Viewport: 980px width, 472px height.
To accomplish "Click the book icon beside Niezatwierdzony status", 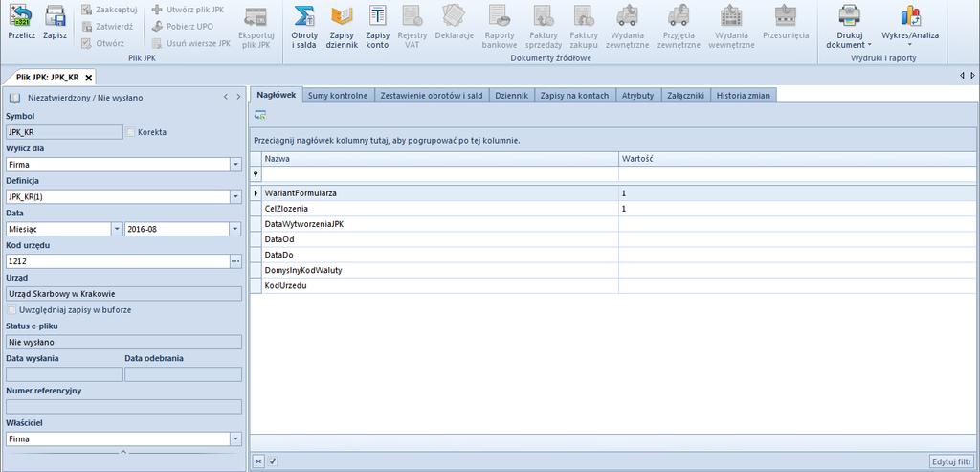I will [14, 98].
